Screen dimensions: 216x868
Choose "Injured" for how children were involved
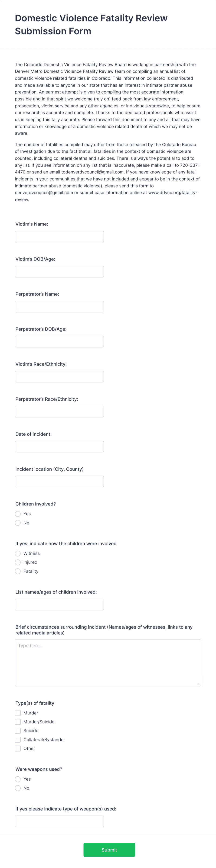click(18, 562)
